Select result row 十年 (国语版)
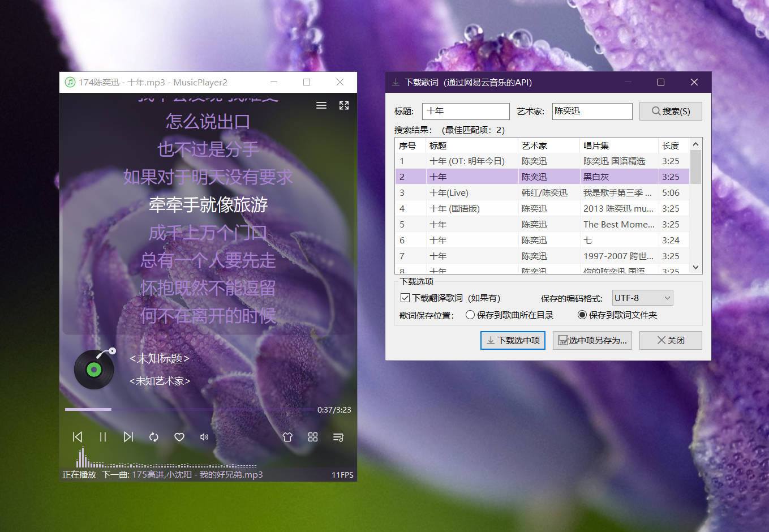This screenshot has height=532, width=769. click(542, 209)
